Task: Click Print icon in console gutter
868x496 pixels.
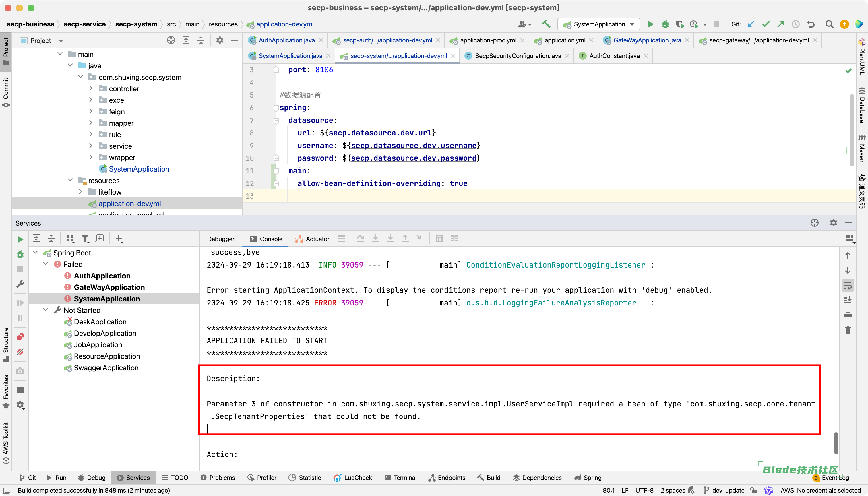Action: [x=848, y=315]
